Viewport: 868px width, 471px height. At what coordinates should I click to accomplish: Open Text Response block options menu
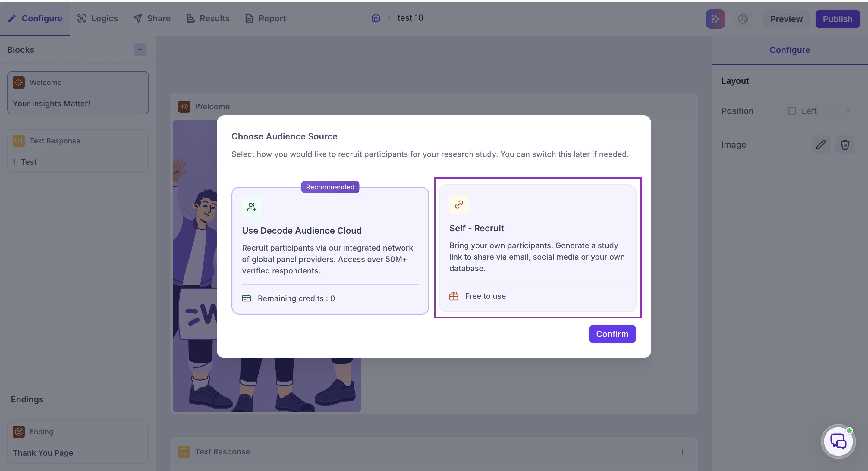pyautogui.click(x=682, y=452)
